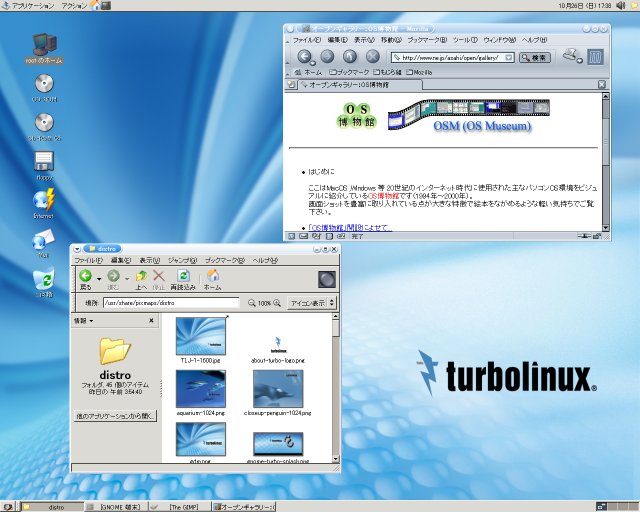Click the volume speaker icon in panel

620,5
